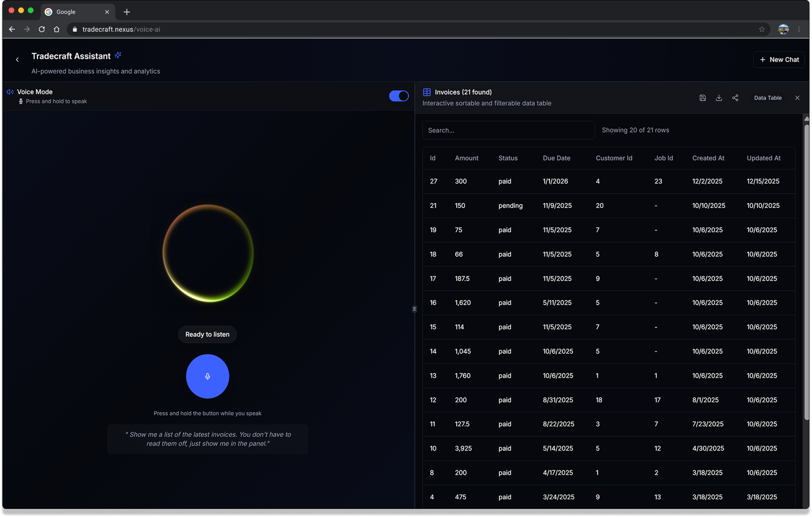
Task: Go back using the chevron beside Tradecraft Assistant
Action: tap(17, 60)
